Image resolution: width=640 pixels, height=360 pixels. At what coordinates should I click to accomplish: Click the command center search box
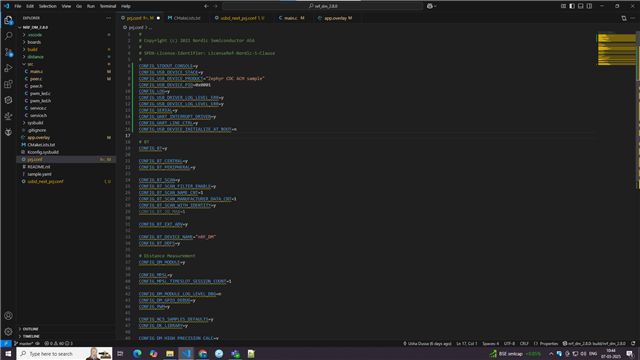[x=323, y=6]
